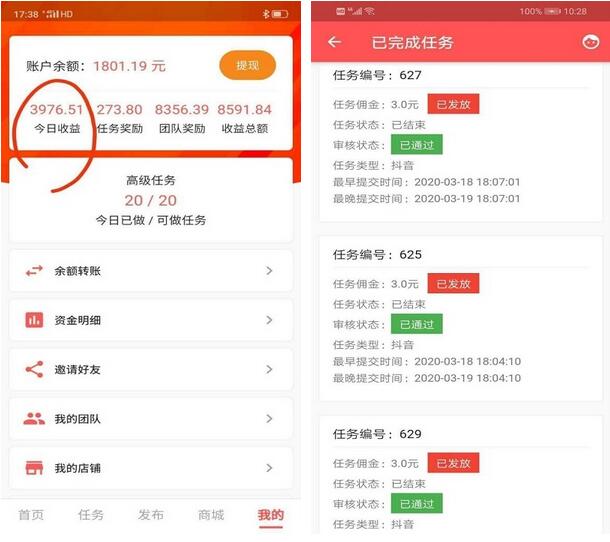Open the chevron on 邀请好友 row
Viewport: 610px width, 542px height.
click(269, 369)
